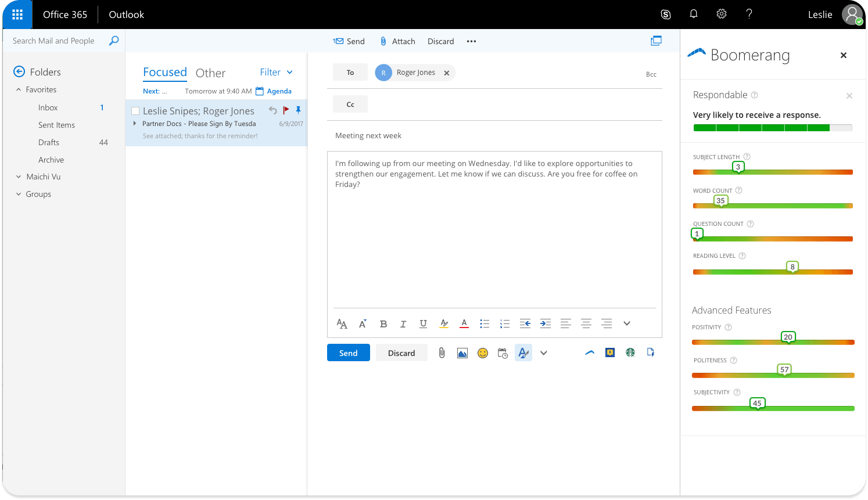Toggle bold formatting
The width and height of the screenshot is (868, 500).
[383, 324]
